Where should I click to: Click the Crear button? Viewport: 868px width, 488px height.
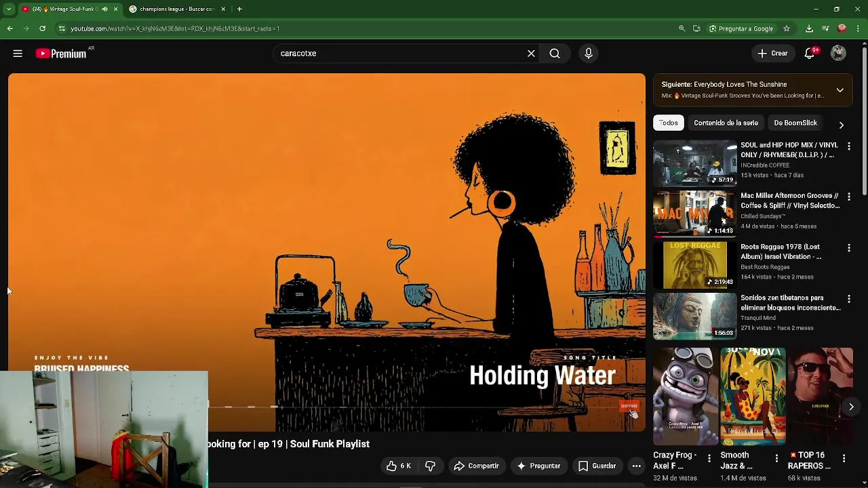772,54
